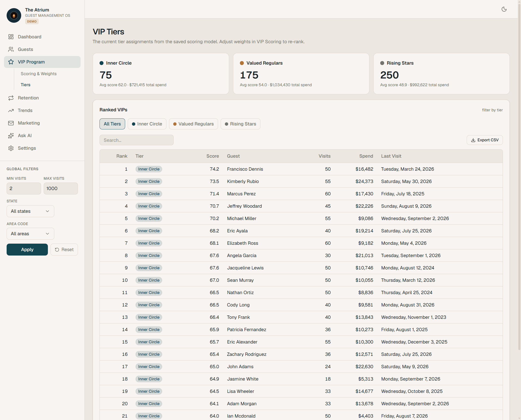Select the All Tiers tab

[112, 124]
